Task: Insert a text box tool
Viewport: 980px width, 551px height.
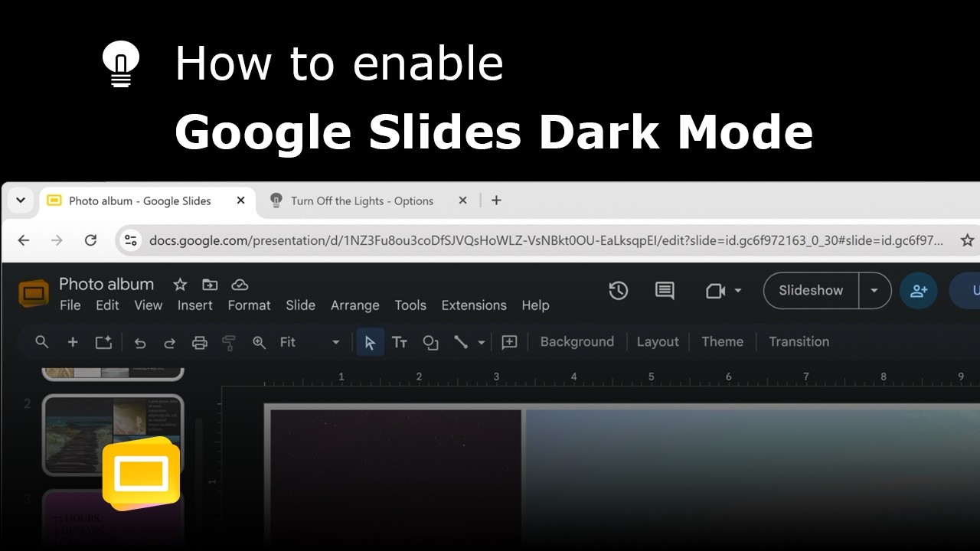Action: pos(400,342)
